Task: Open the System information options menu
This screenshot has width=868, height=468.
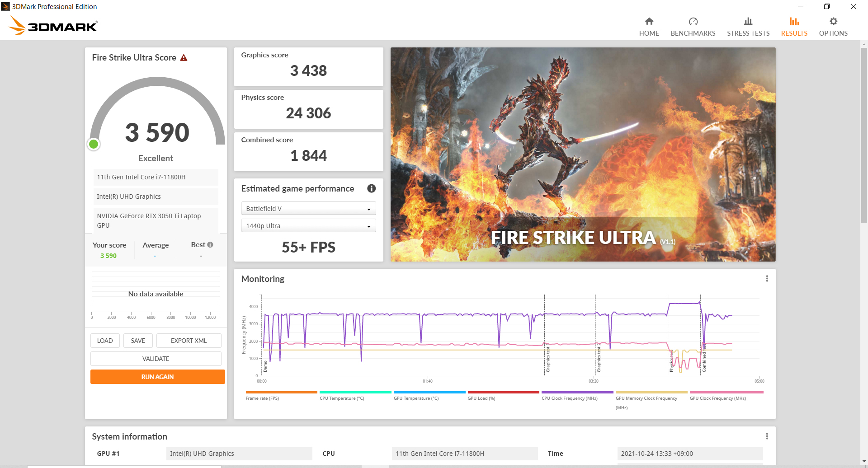Action: [x=767, y=436]
